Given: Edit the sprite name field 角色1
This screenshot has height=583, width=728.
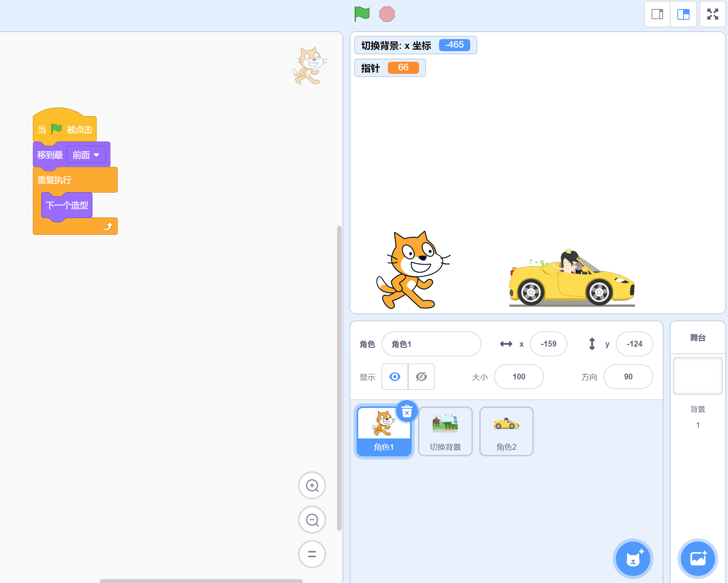Looking at the screenshot, I should click(432, 344).
